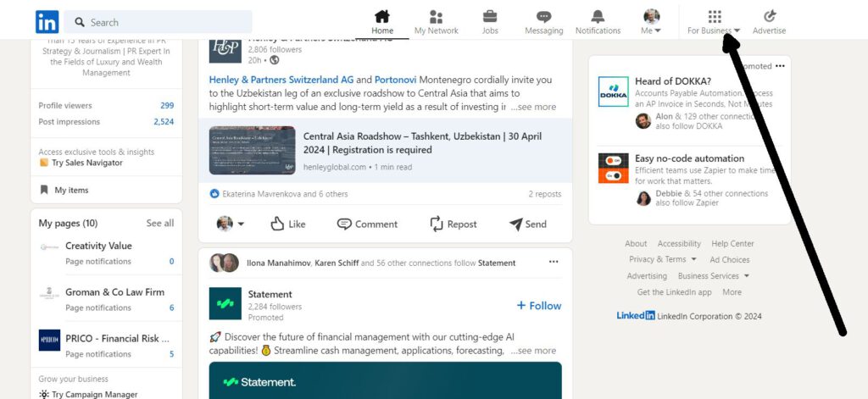Open the Jobs briefcase icon

click(x=490, y=16)
